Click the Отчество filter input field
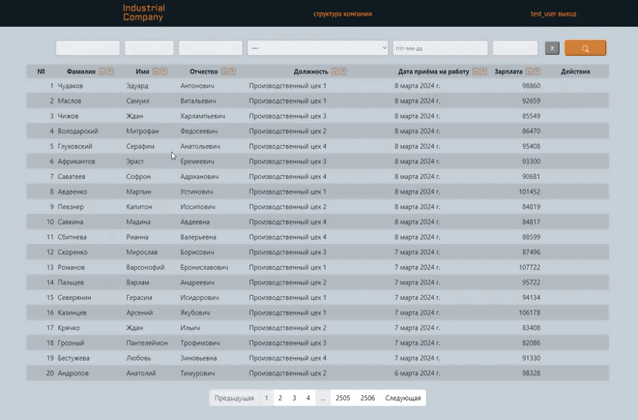 pyautogui.click(x=210, y=48)
